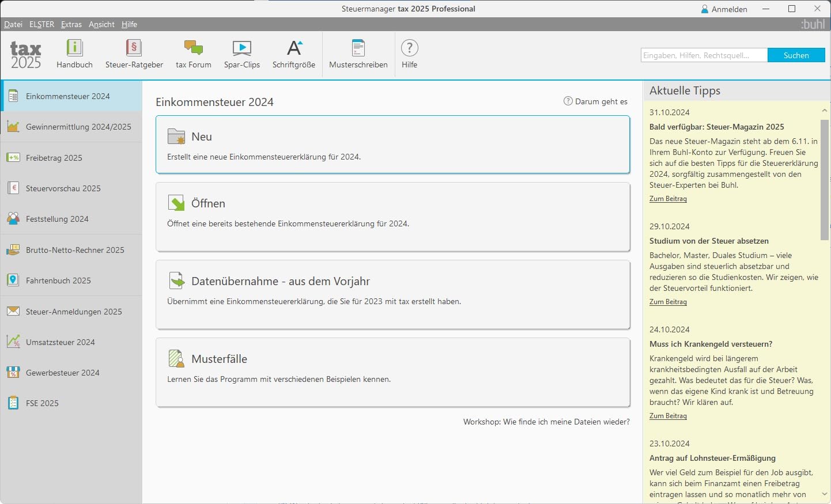Click the Anmelden user icon

pos(705,9)
